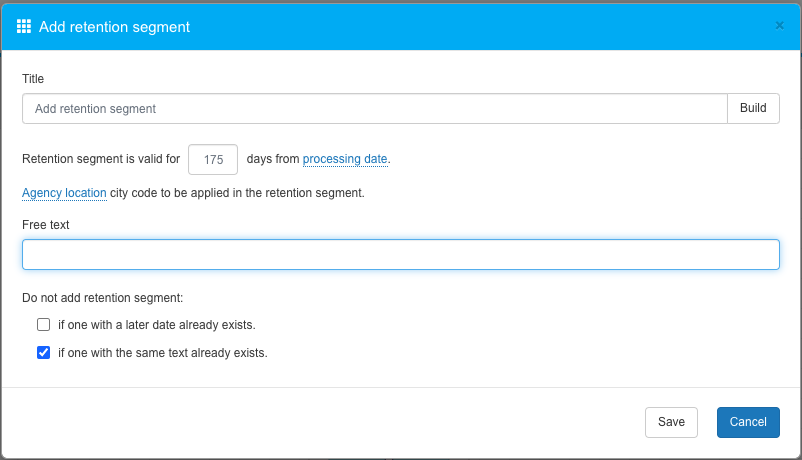Click the 'if one with the same text' label text
Screen dimensions: 802x460
[x=163, y=353]
